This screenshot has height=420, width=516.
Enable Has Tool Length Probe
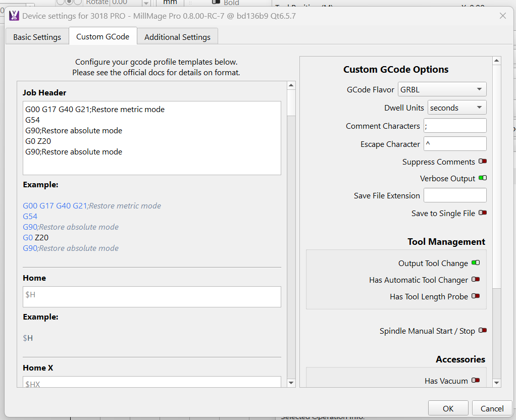475,296
